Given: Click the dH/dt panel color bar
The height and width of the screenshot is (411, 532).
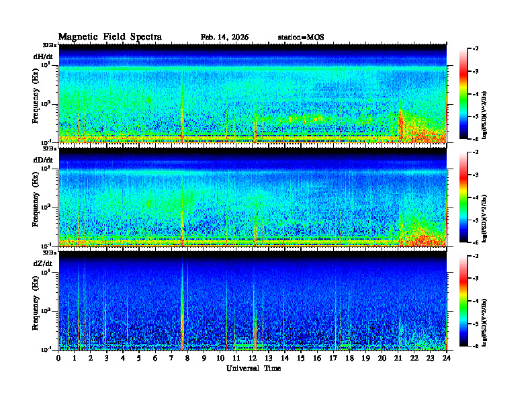Looking at the screenshot, I should pyautogui.click(x=463, y=93).
